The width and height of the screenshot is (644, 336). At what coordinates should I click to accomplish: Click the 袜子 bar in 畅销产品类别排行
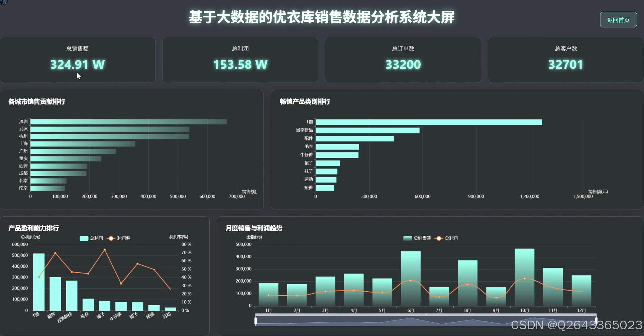pyautogui.click(x=326, y=172)
